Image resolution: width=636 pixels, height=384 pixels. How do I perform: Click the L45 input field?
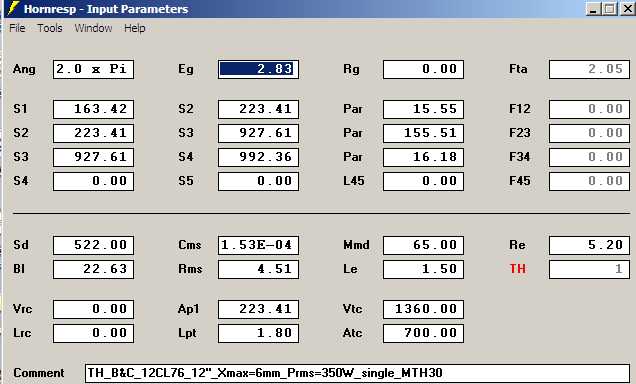(x=423, y=181)
